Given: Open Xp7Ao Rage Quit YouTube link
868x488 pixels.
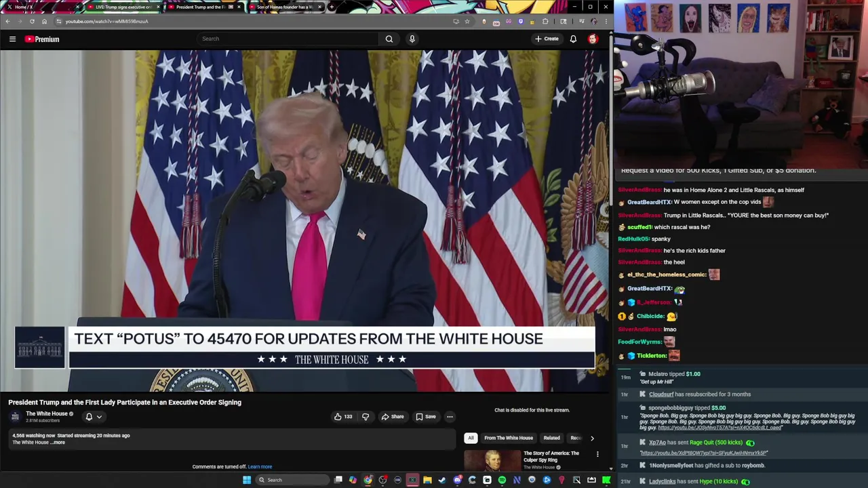Looking at the screenshot, I should click(x=704, y=453).
